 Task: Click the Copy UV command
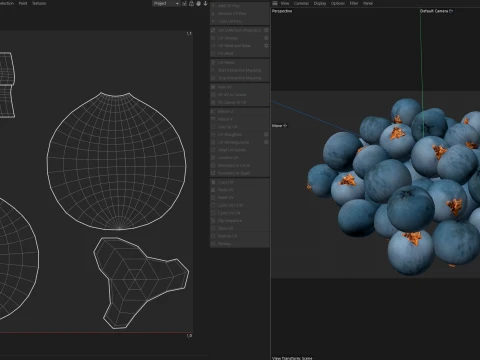pos(240,182)
